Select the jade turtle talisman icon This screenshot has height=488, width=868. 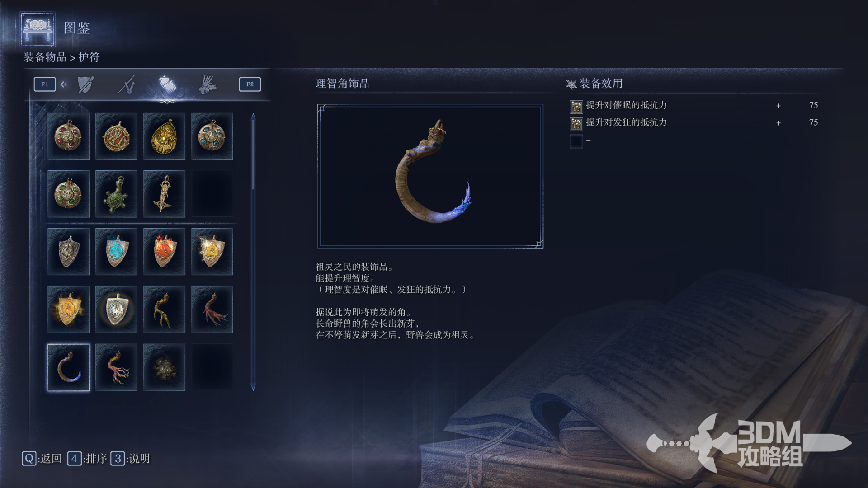click(116, 194)
